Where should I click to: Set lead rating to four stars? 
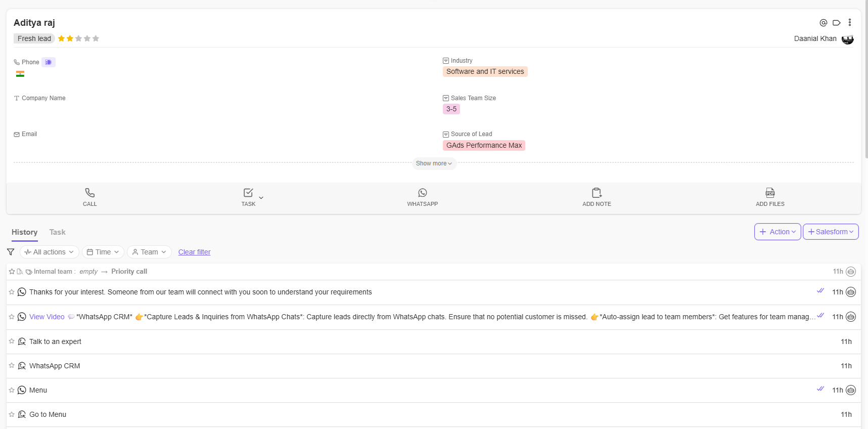(x=87, y=38)
